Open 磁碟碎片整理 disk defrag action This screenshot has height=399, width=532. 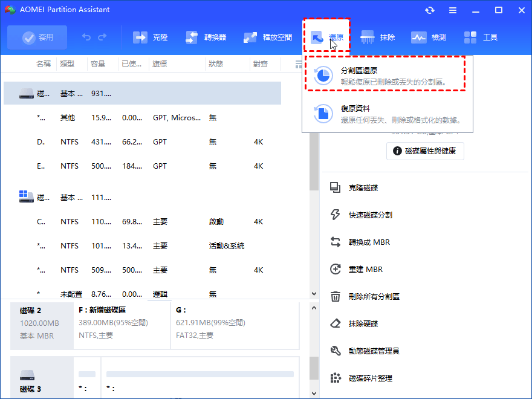[x=361, y=378]
